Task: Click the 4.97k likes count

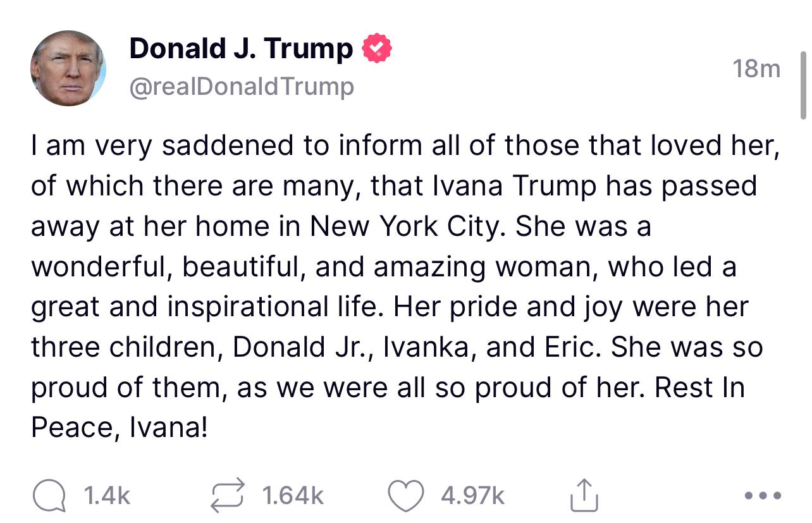Action: [x=472, y=496]
